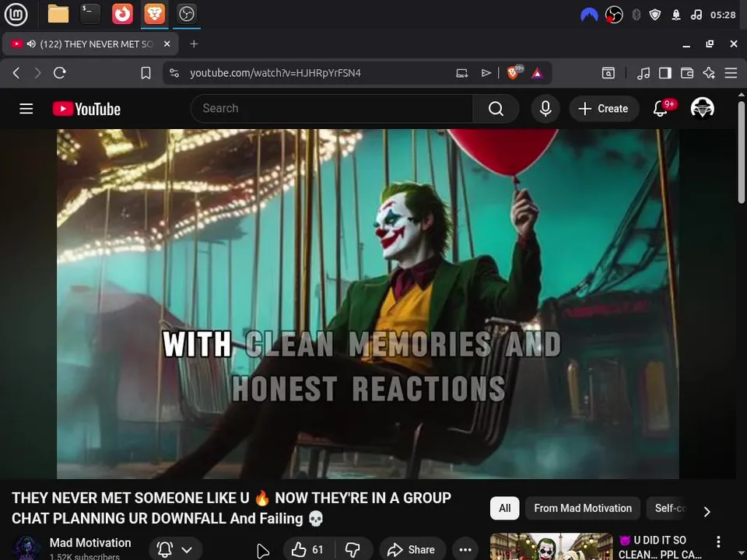Go to the YouTube home logo
The image size is (747, 560).
coord(86,109)
